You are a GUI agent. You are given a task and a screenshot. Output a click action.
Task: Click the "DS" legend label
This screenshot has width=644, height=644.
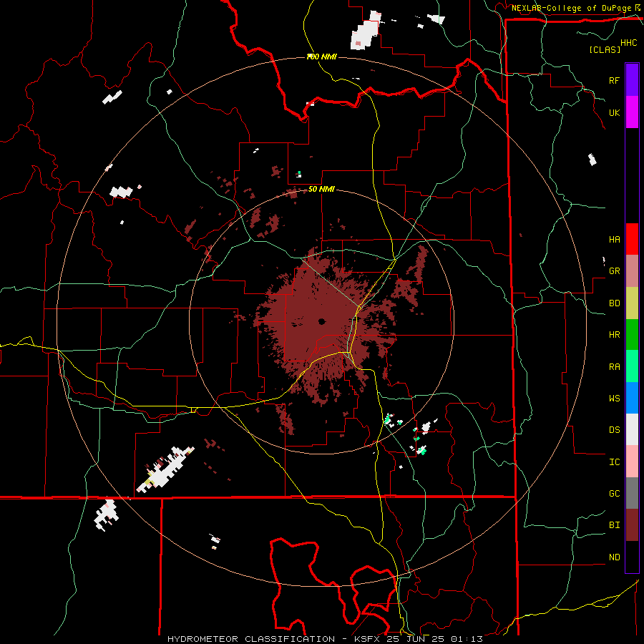614,430
